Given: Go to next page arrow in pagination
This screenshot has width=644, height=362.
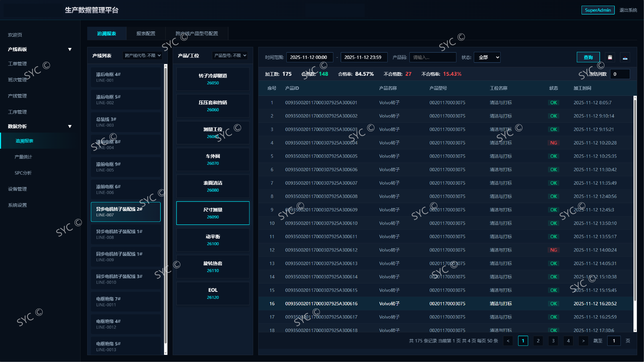Looking at the screenshot, I should (583, 341).
